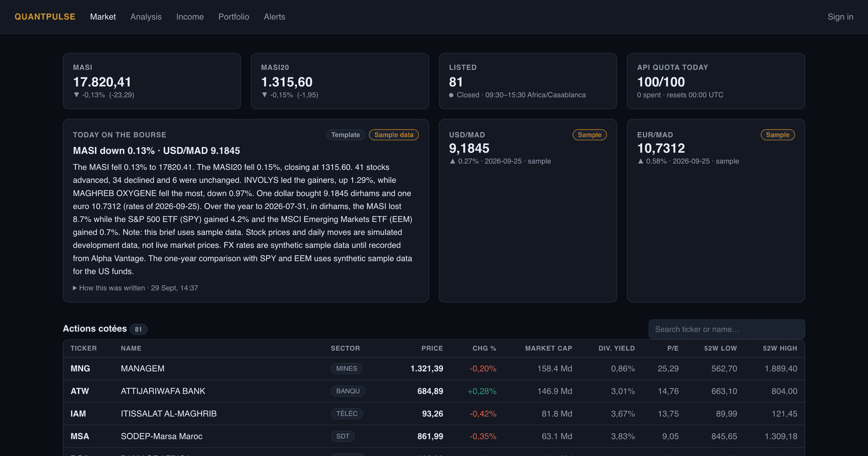Screen dimensions: 868x456
Task: Sort by NAME column header
Action: pyautogui.click(x=131, y=349)
